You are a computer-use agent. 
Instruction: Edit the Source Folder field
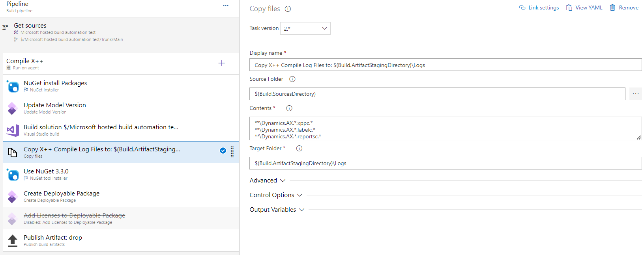(x=437, y=94)
